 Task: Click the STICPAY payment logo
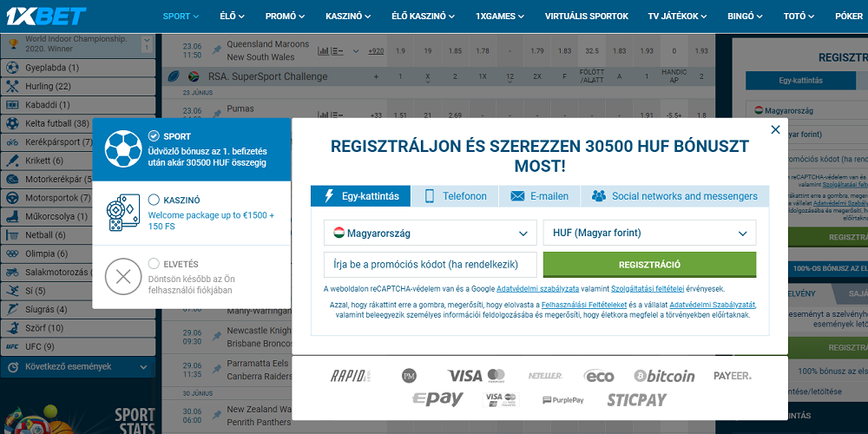pyautogui.click(x=636, y=400)
